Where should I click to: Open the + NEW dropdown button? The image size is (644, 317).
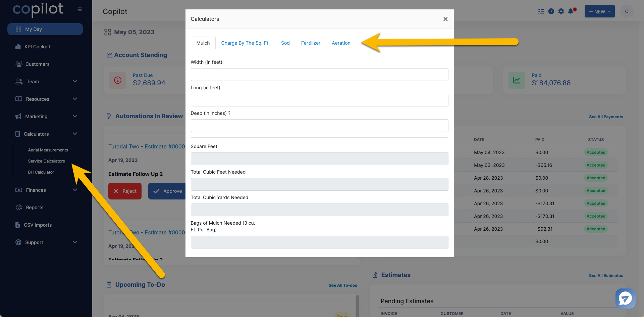pyautogui.click(x=599, y=11)
